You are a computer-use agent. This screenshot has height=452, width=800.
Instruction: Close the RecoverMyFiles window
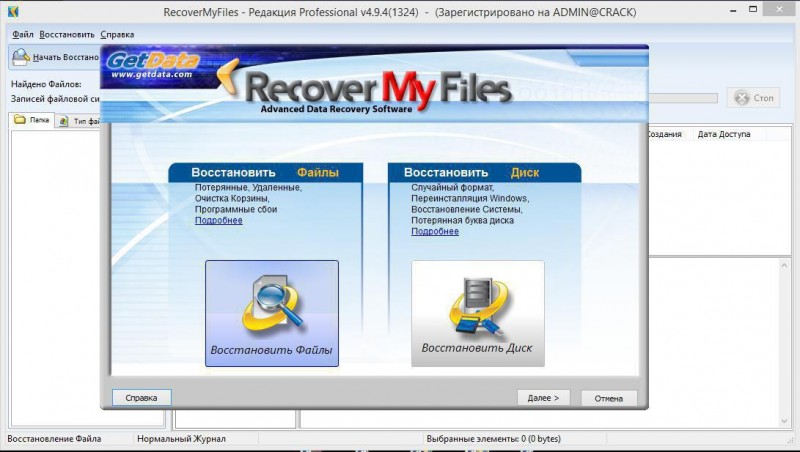pyautogui.click(x=779, y=9)
